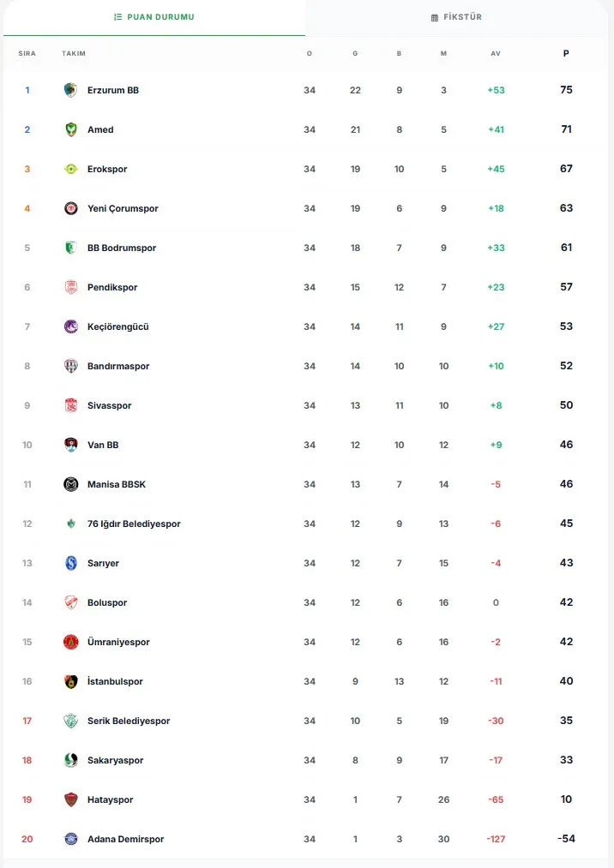
Task: Click the Keçiörengücü club logo
Action: click(x=70, y=326)
